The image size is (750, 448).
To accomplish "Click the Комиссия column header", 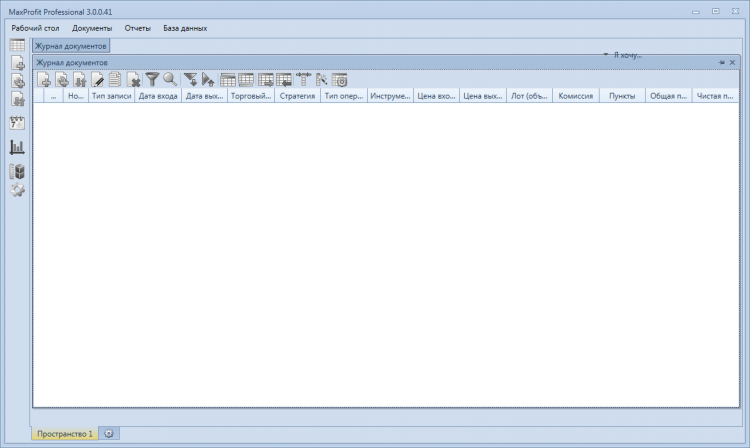I will (x=575, y=96).
